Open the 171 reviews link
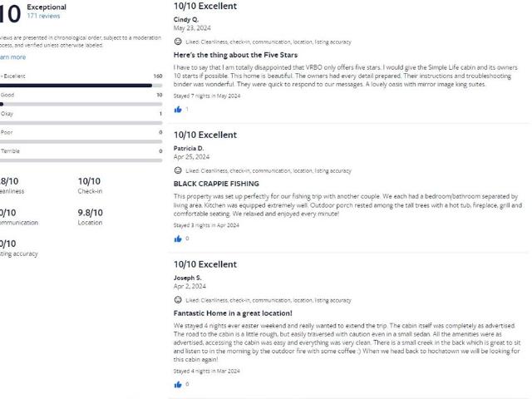The height and width of the screenshot is (399, 532). coord(42,16)
